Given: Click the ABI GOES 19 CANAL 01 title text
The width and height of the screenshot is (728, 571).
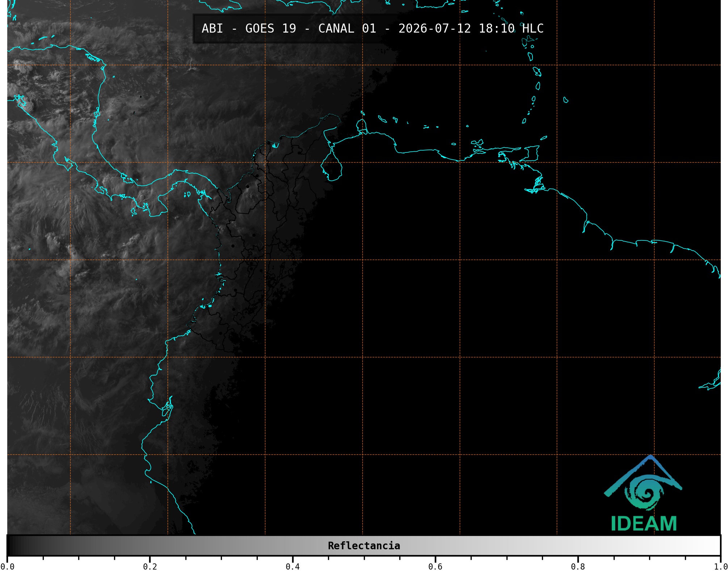Looking at the screenshot, I should (373, 29).
